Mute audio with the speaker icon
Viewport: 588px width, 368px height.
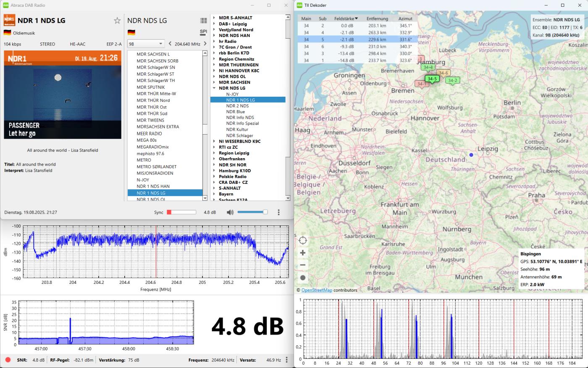coord(230,212)
